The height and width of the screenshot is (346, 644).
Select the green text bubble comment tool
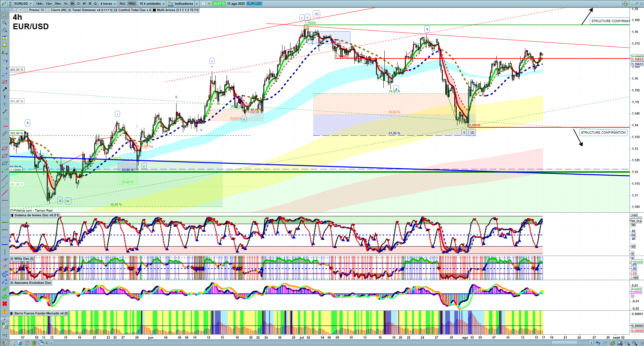[5, 104]
